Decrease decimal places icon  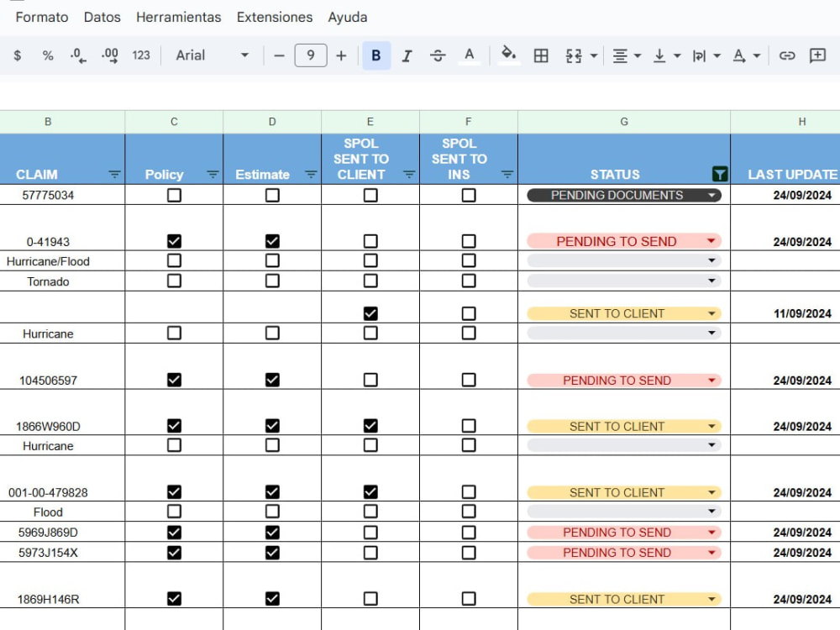click(78, 55)
